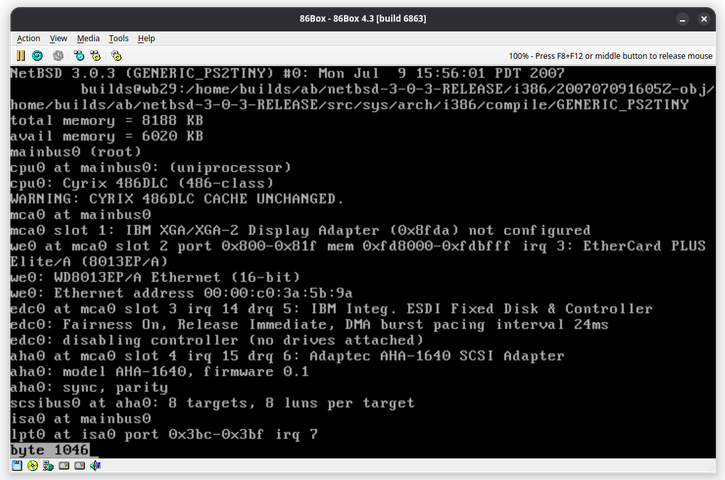Viewport: 725px width, 480px height.
Task: Send Ctrl+Alt+Del using the cyan keys icon
Action: click(x=79, y=56)
